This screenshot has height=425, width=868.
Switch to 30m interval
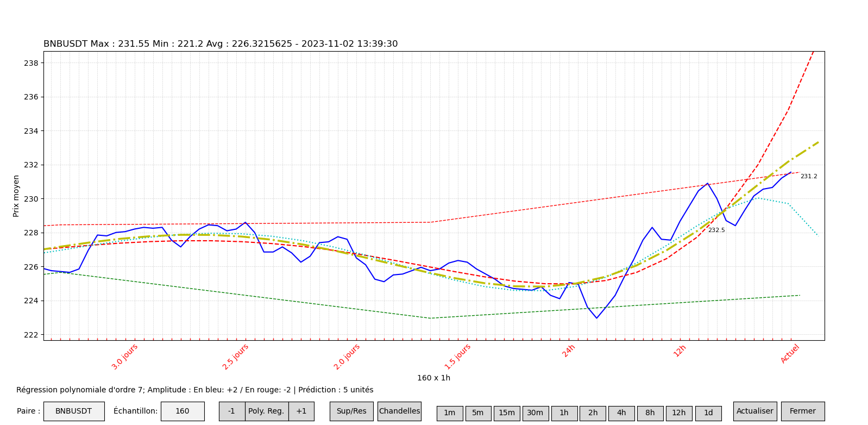coord(535,413)
